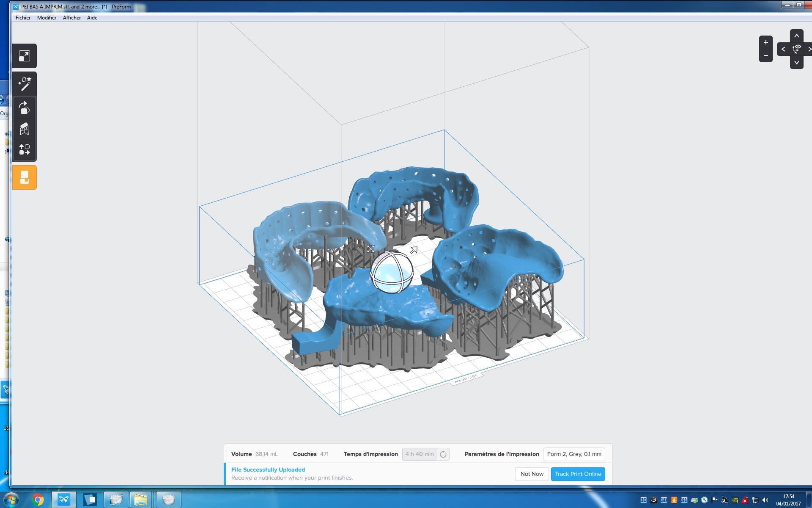
Task: Rotate the view left with the arrow
Action: 783,49
